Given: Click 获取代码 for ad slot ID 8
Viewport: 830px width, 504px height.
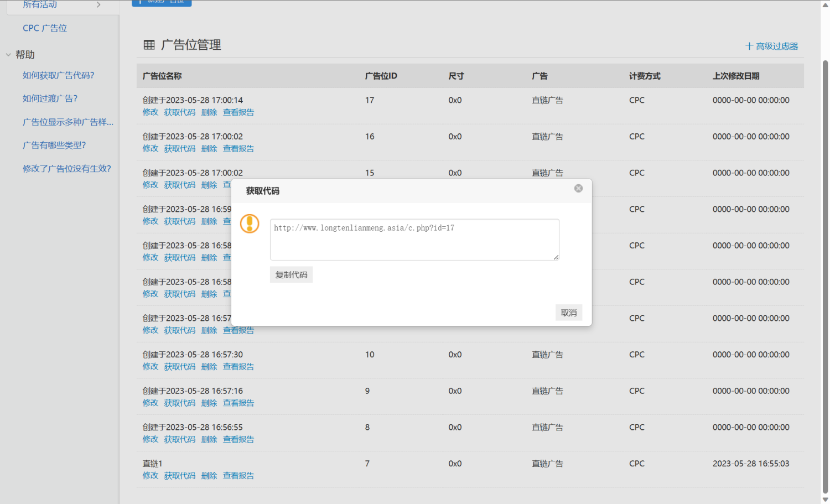Looking at the screenshot, I should 180,439.
